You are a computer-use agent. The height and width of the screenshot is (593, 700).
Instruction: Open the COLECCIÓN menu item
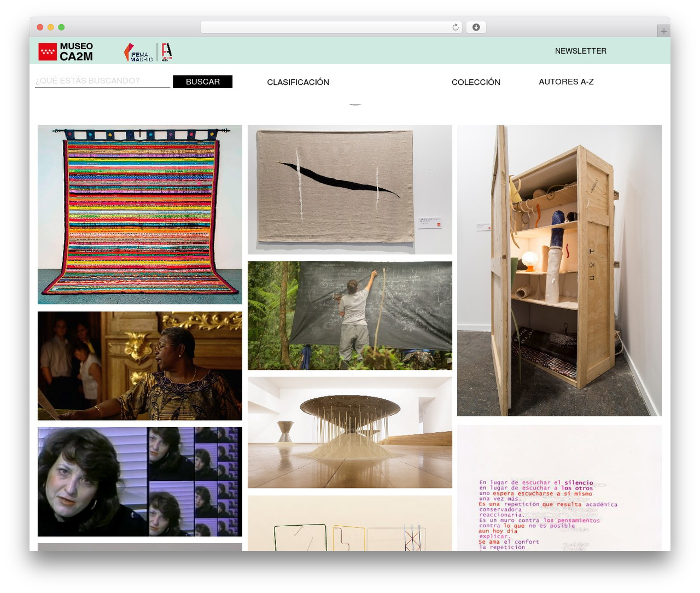pyautogui.click(x=476, y=82)
